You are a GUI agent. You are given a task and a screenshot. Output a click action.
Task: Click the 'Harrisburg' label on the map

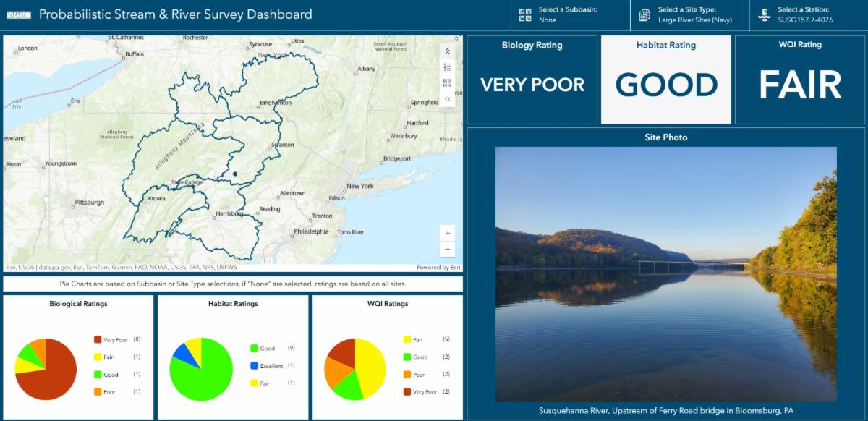click(x=229, y=215)
